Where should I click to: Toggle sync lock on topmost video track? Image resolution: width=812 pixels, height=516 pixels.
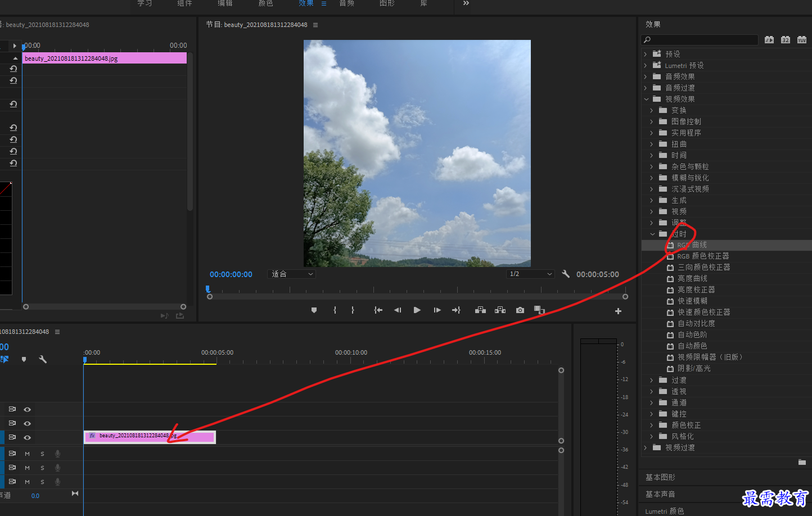(x=12, y=409)
